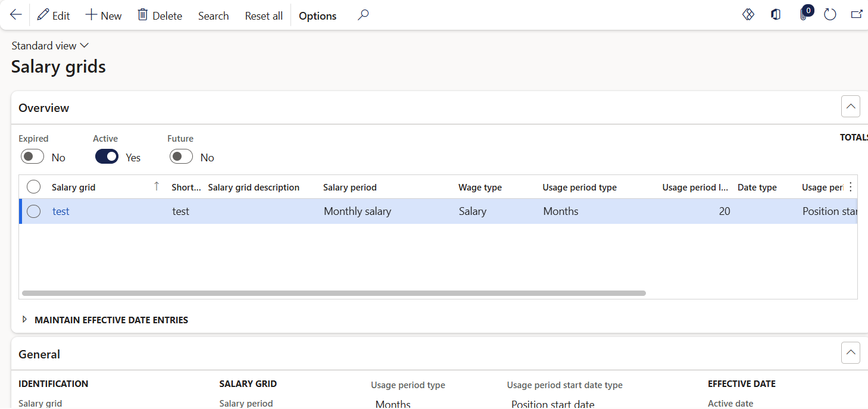
Task: Click the usage period value 20
Action: click(725, 211)
